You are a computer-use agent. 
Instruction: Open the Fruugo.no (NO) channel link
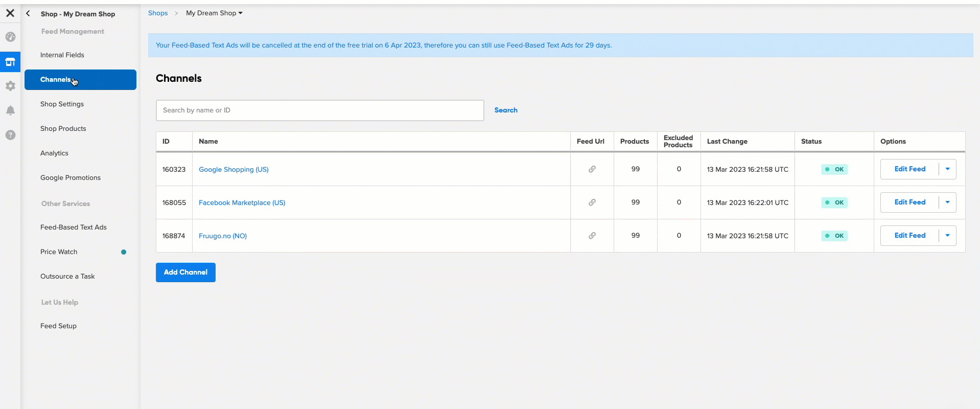(x=223, y=236)
